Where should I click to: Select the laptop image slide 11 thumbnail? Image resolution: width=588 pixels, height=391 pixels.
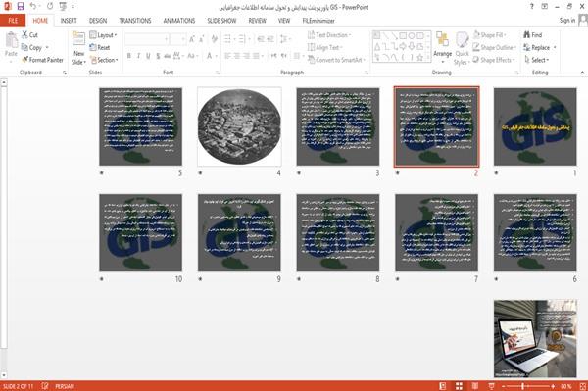point(535,338)
